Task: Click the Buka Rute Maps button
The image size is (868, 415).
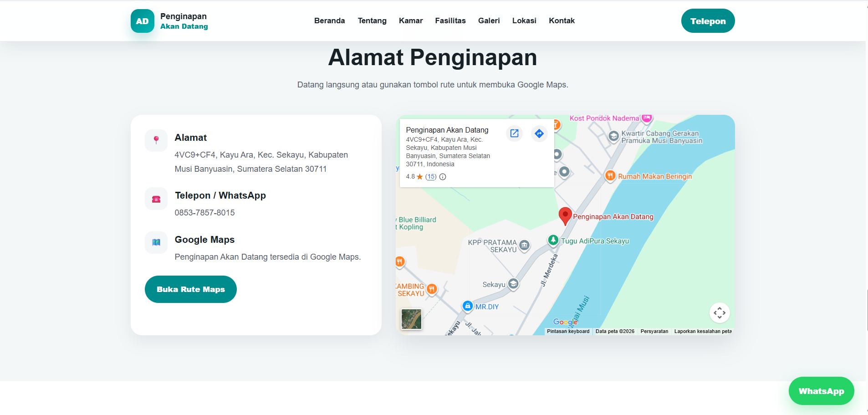Action: point(191,289)
